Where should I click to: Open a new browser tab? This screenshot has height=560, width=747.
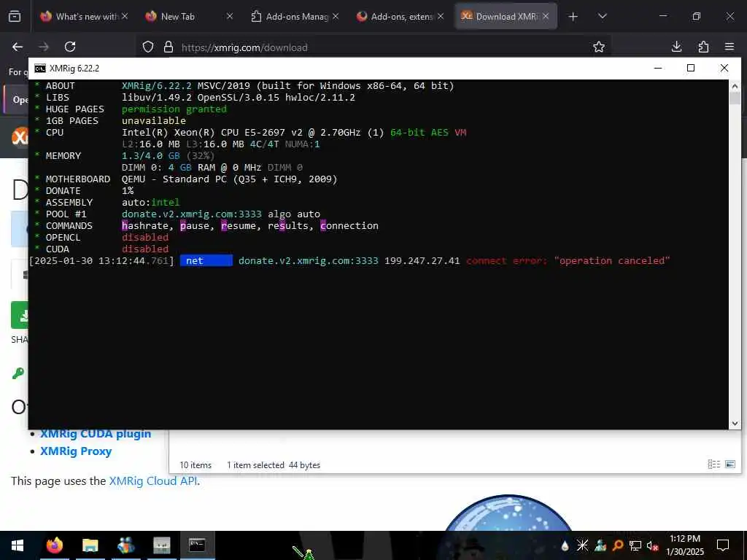[x=573, y=17]
